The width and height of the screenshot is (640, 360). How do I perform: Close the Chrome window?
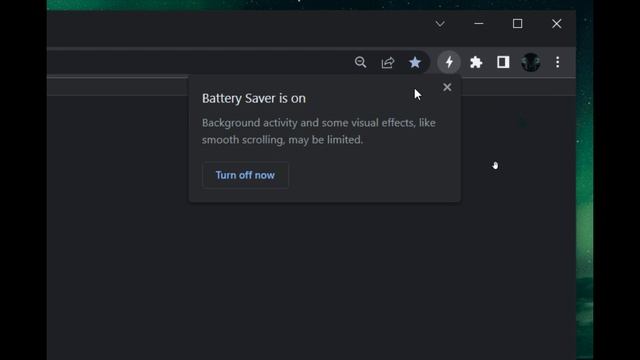(556, 24)
